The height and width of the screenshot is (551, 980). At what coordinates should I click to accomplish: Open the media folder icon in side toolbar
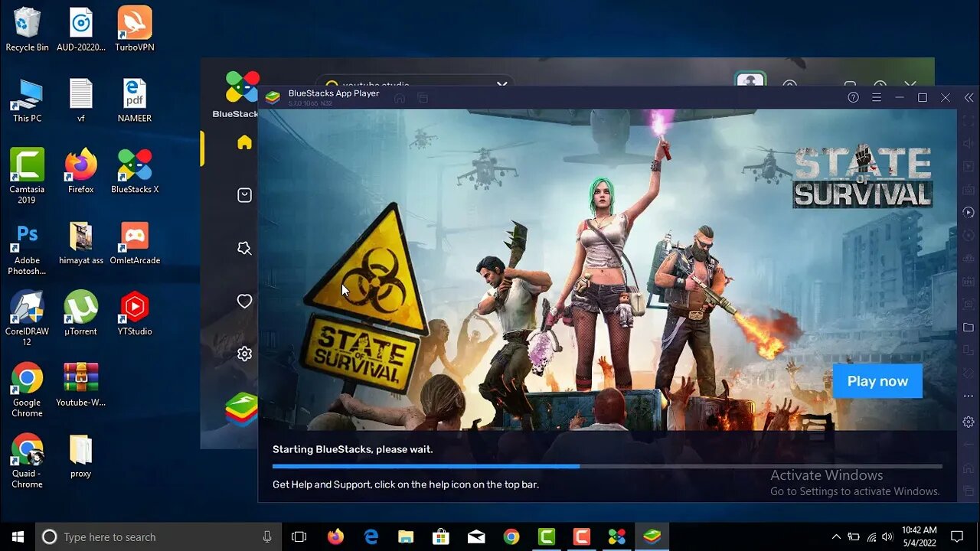pyautogui.click(x=969, y=328)
